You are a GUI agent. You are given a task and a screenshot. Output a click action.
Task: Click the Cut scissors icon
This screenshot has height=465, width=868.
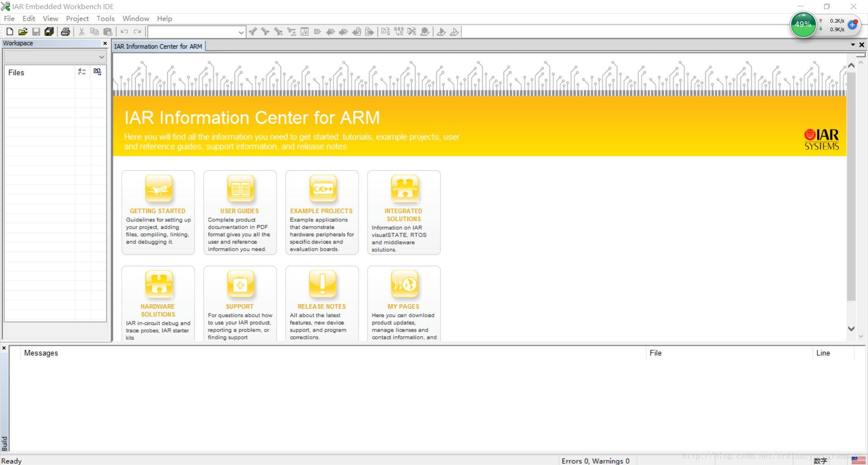click(82, 32)
